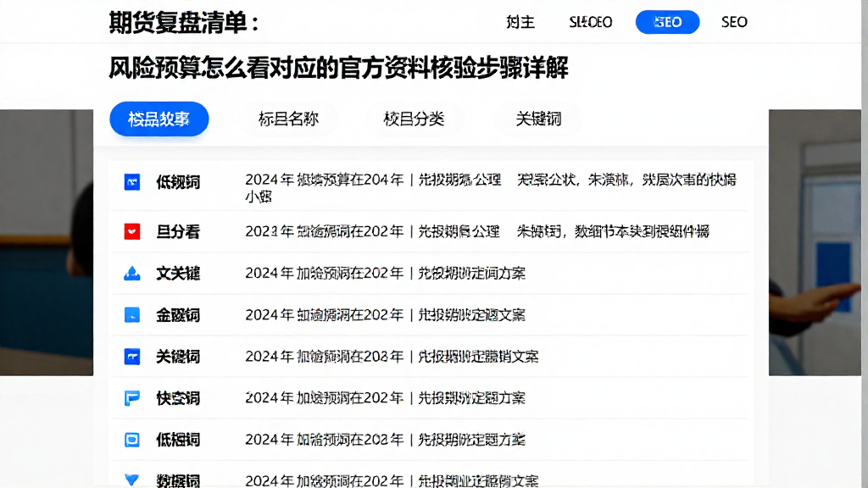
Task: Open the description link in the 金融词 row
Action: [x=386, y=315]
